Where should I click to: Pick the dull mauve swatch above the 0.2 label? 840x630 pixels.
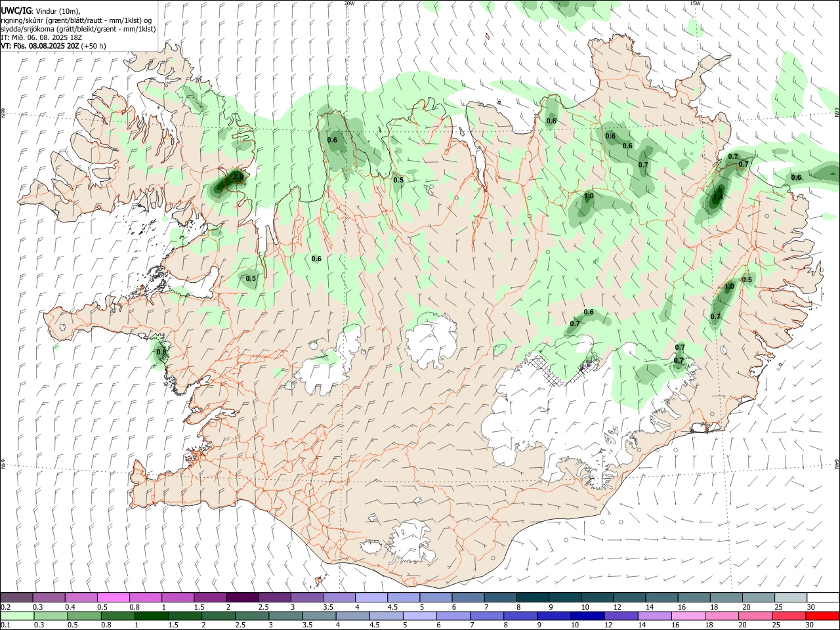(x=17, y=597)
